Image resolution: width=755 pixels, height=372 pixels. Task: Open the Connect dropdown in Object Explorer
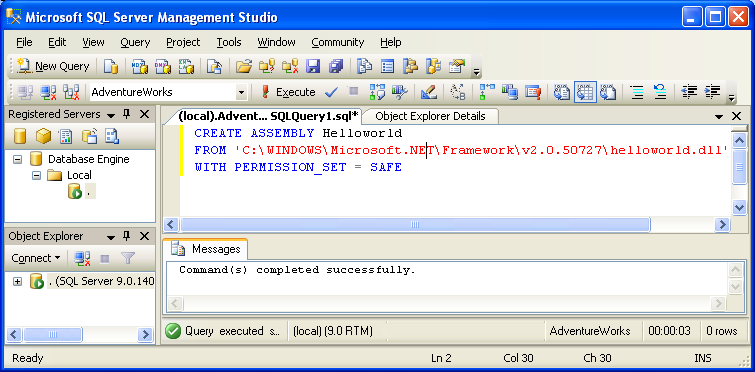point(36,258)
